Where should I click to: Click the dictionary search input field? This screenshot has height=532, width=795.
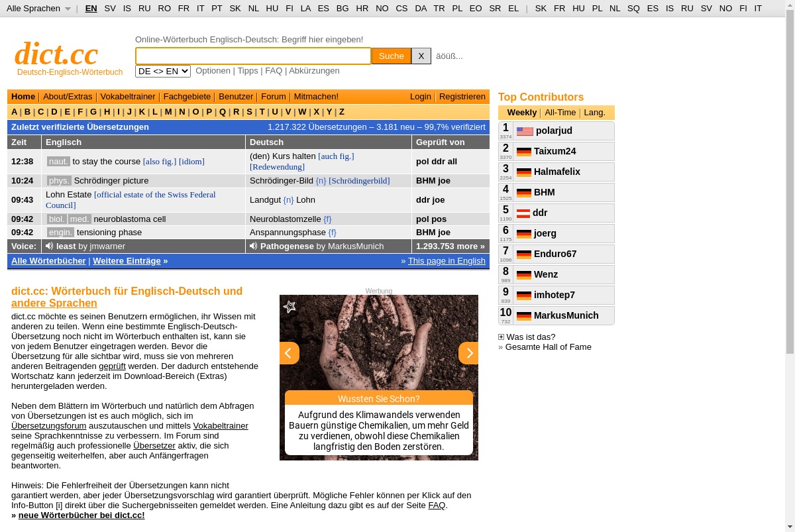(x=253, y=56)
